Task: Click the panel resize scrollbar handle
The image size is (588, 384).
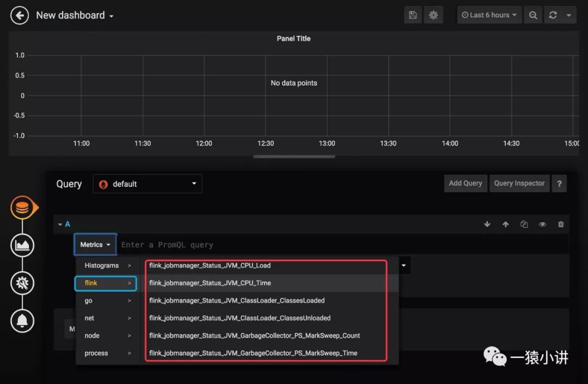Action: coord(294,157)
